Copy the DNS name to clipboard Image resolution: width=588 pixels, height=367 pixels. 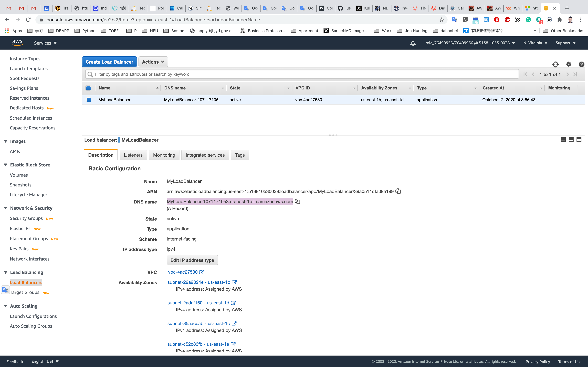[x=297, y=202]
